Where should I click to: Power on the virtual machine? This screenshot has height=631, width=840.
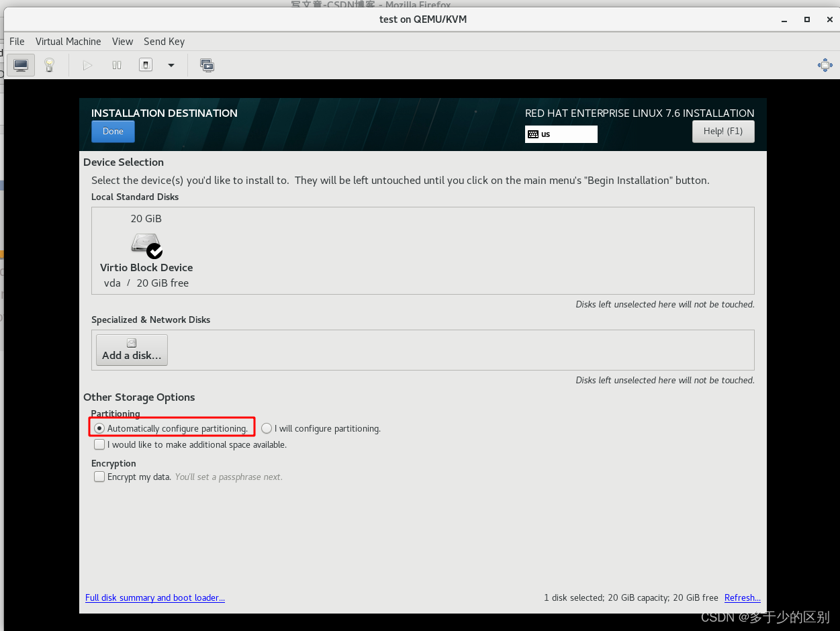coord(87,65)
